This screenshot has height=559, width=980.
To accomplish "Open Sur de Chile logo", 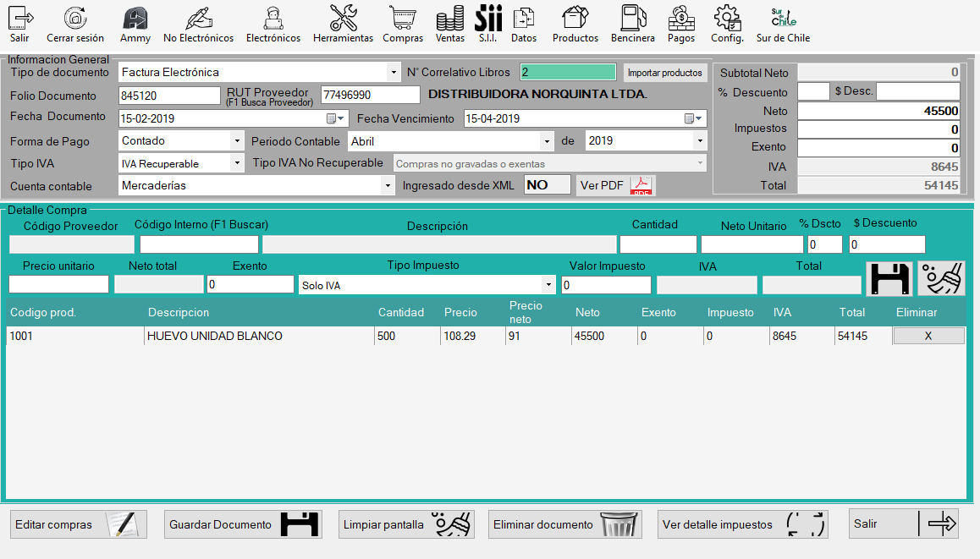I will [783, 24].
